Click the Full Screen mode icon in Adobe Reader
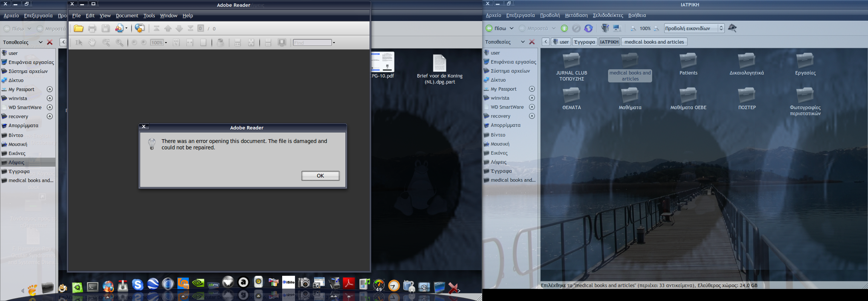The height and width of the screenshot is (301, 868). (x=282, y=43)
